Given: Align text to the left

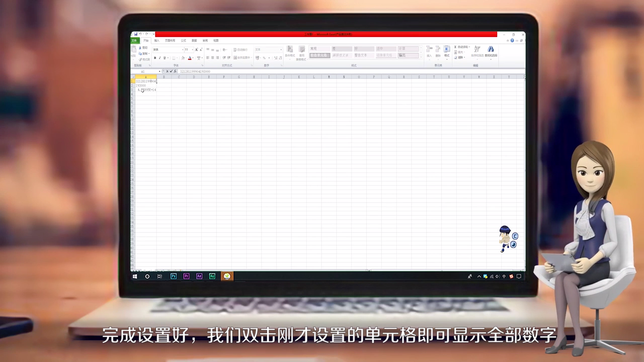Looking at the screenshot, I should pyautogui.click(x=208, y=58).
